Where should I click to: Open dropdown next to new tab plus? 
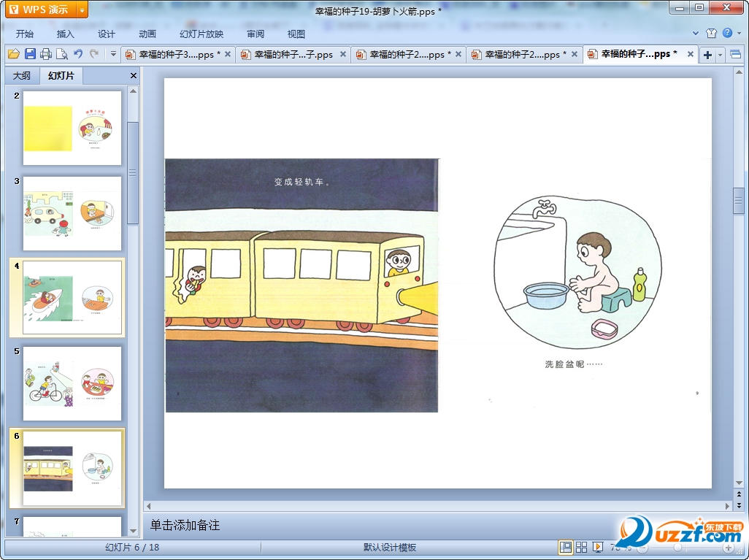721,55
